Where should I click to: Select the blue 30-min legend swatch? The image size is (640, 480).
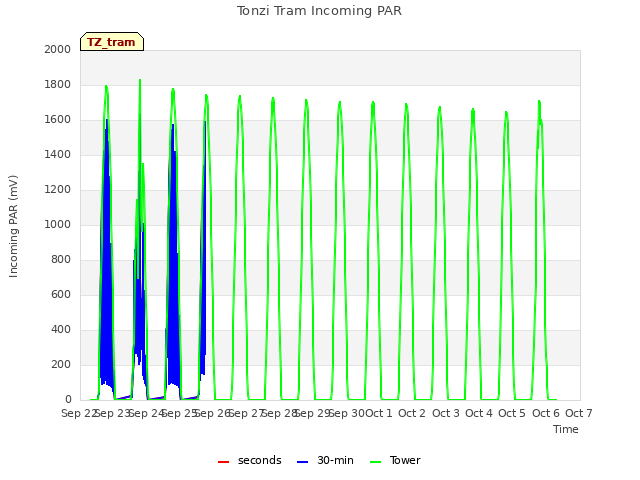[x=302, y=462]
